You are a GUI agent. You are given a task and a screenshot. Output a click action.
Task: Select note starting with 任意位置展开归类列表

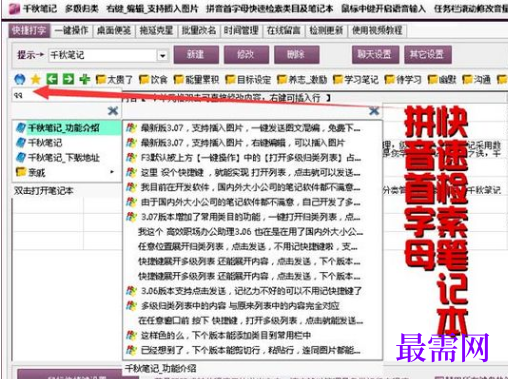pos(252,247)
